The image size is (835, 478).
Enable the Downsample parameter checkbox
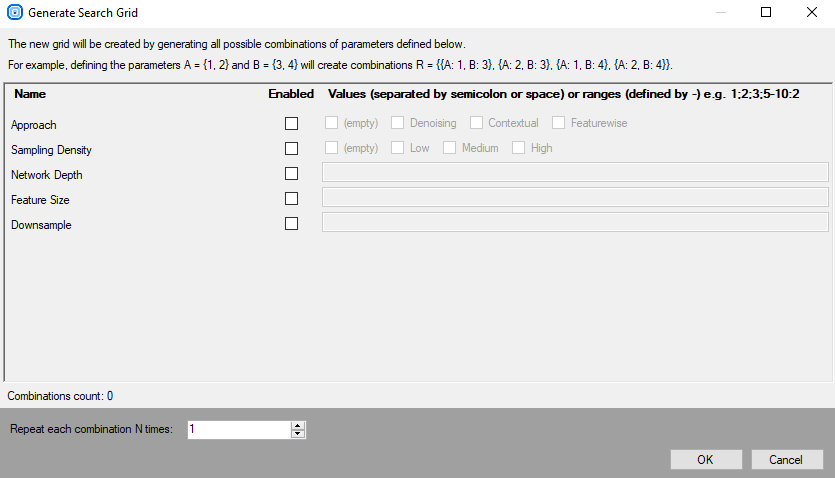[x=291, y=224]
